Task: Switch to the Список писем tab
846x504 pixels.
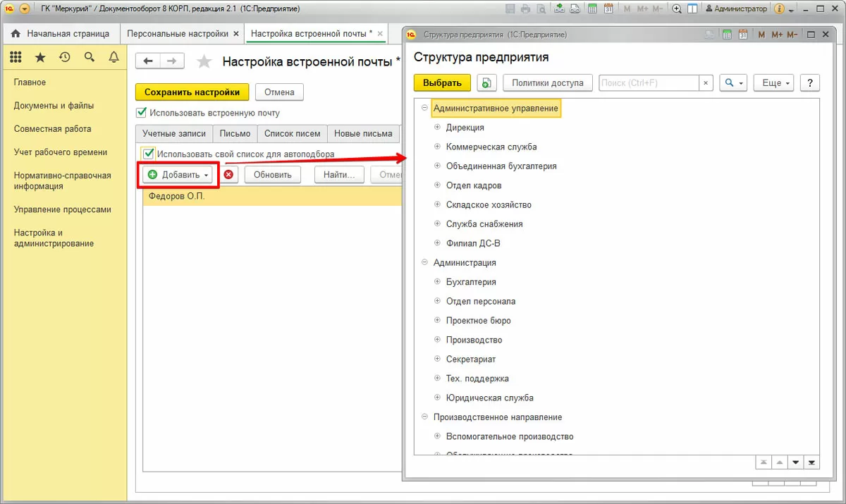Action: click(292, 133)
